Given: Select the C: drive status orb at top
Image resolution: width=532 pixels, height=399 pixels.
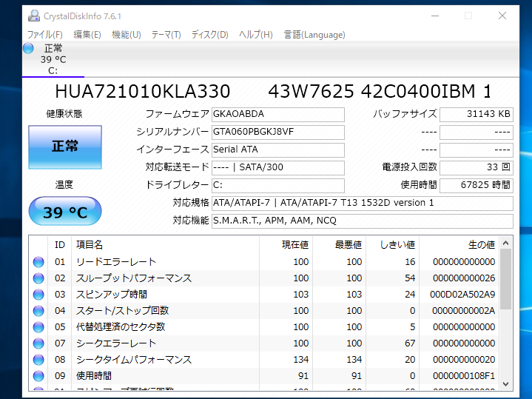Looking at the screenshot, I should [29, 48].
